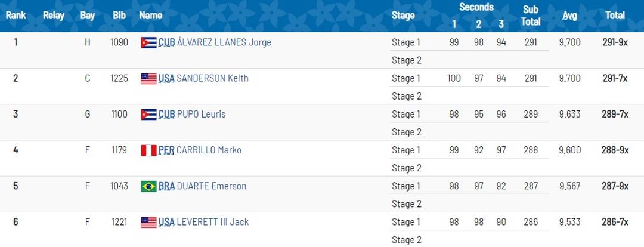The width and height of the screenshot is (644, 247).
Task: Click the Sub Total column header
Action: click(531, 16)
